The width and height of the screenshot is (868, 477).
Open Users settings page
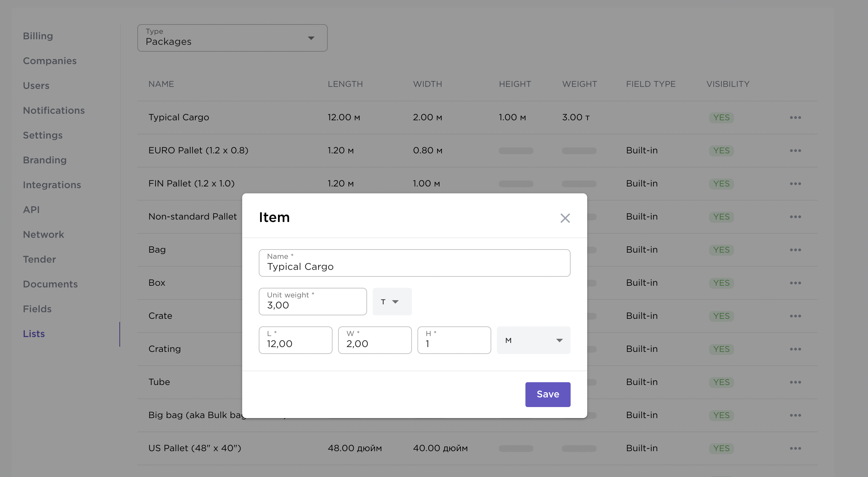(36, 85)
